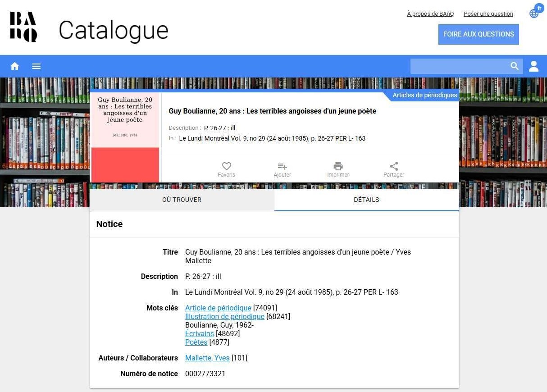Open the hamburger navigation menu
The height and width of the screenshot is (392, 547).
pyautogui.click(x=36, y=66)
